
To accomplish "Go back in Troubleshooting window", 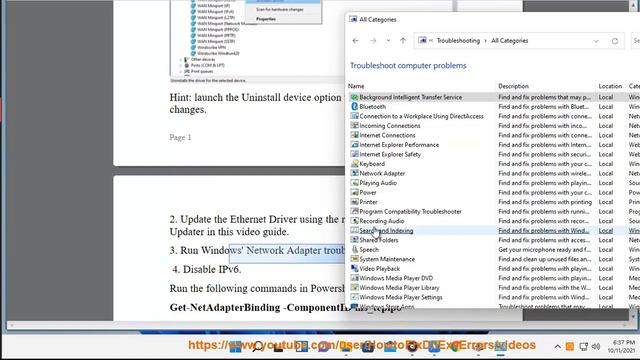I will tap(356, 41).
